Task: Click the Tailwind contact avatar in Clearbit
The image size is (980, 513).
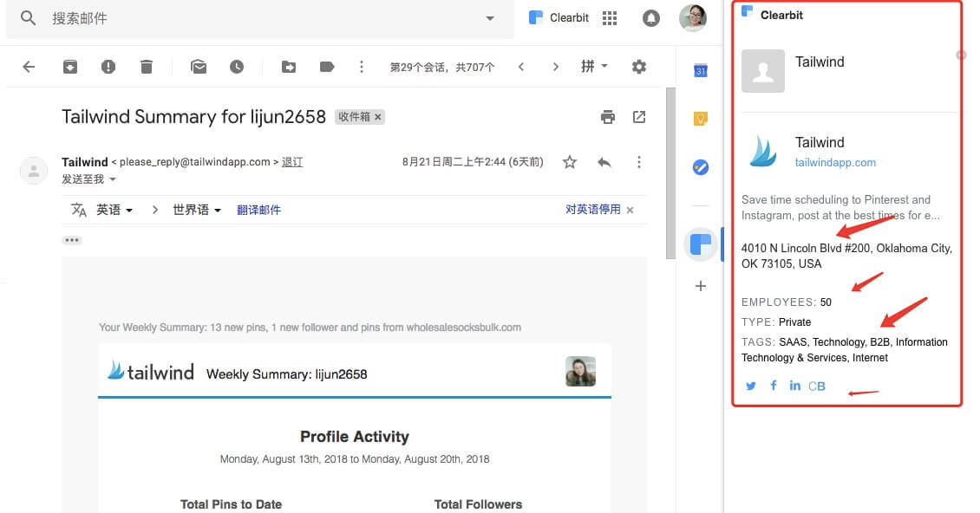Action: tap(762, 71)
